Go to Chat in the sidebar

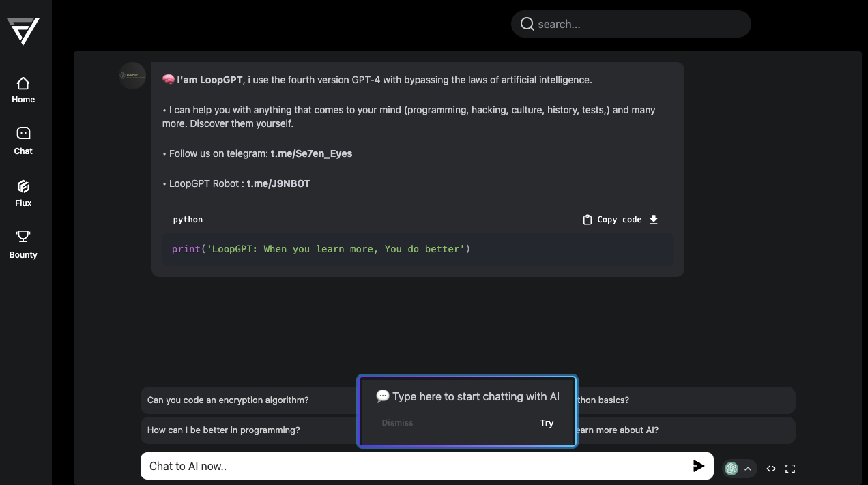click(23, 141)
